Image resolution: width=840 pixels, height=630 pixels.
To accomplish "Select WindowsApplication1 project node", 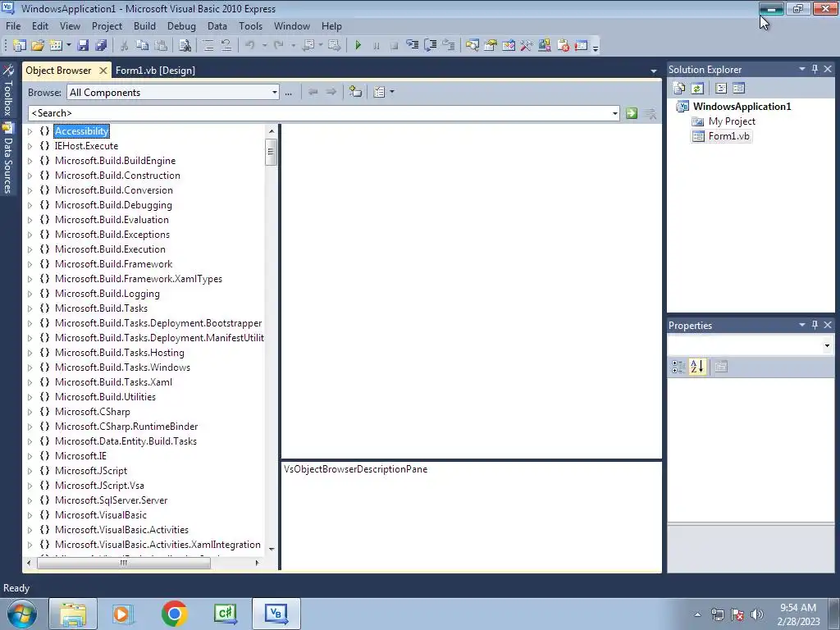I will pos(742,106).
